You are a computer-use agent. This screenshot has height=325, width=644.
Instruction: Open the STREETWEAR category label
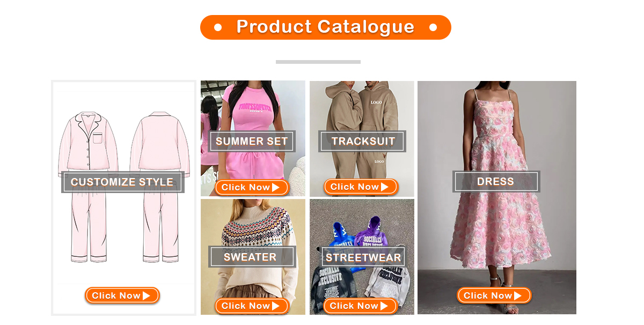click(x=363, y=257)
